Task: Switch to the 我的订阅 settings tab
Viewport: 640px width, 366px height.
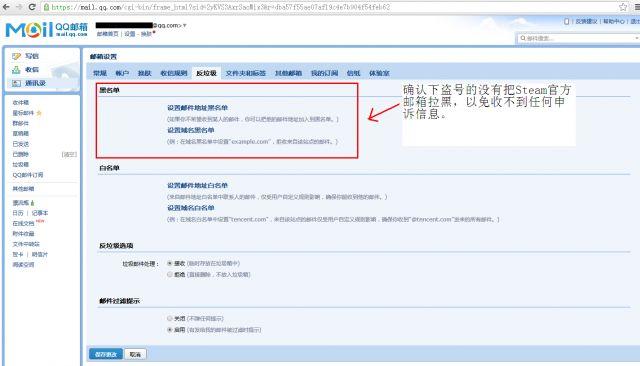Action: [324, 73]
